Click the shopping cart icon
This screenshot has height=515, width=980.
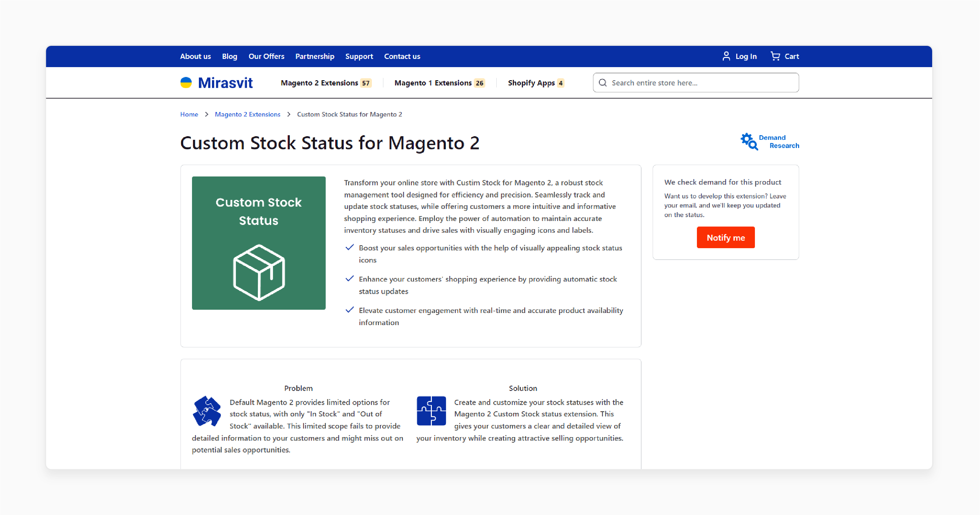point(775,56)
